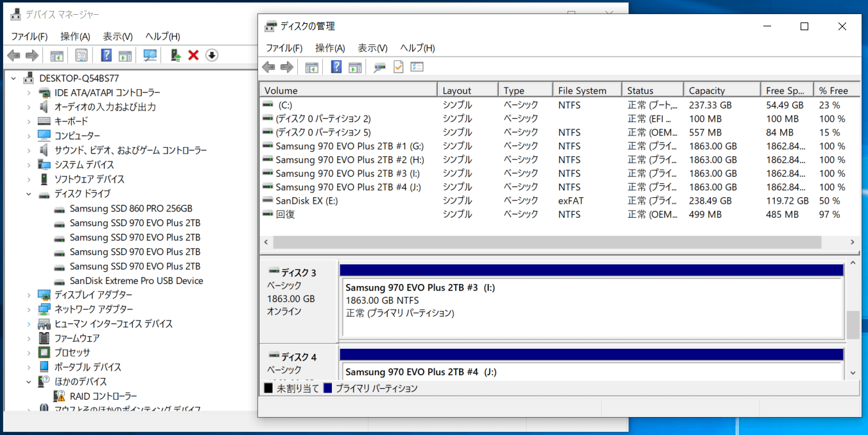Open 操作(A) menu in Device Manager
The width and height of the screenshot is (868, 435).
[x=75, y=37]
